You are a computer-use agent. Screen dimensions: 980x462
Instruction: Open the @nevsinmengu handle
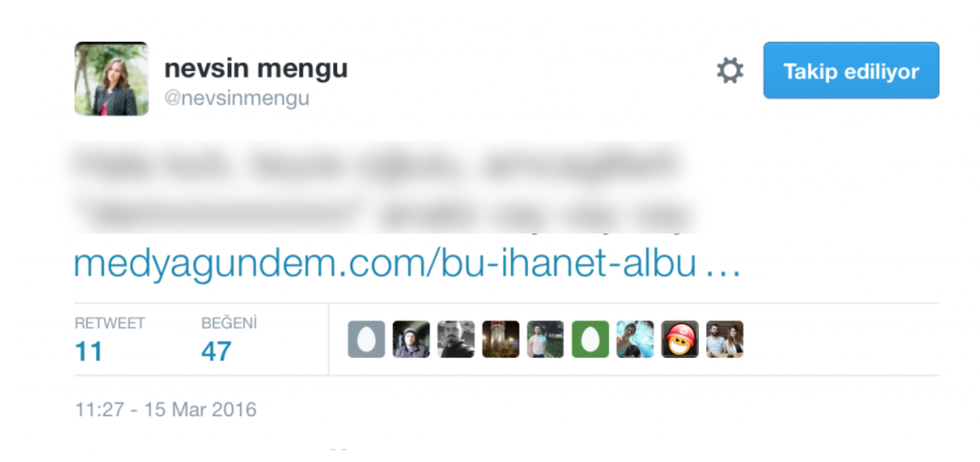pyautogui.click(x=236, y=99)
